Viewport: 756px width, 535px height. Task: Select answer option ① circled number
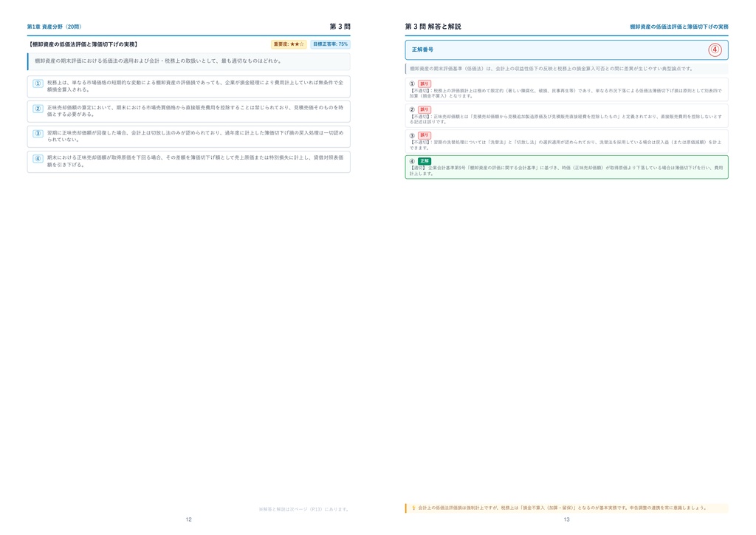point(38,84)
